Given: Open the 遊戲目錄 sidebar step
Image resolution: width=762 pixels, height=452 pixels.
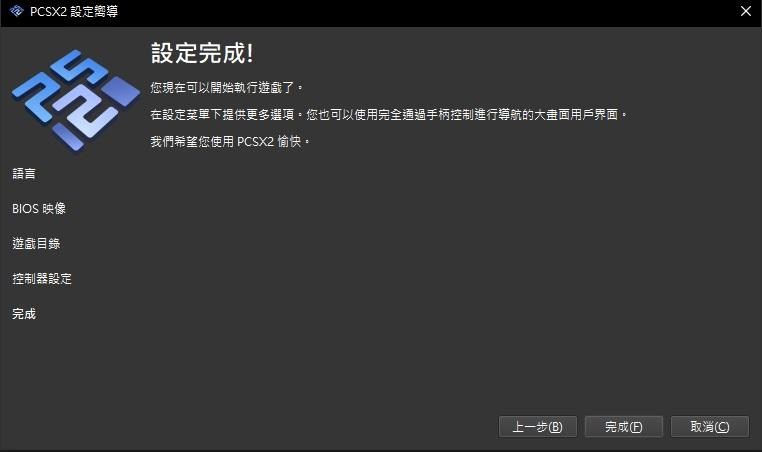Looking at the screenshot, I should coord(36,243).
